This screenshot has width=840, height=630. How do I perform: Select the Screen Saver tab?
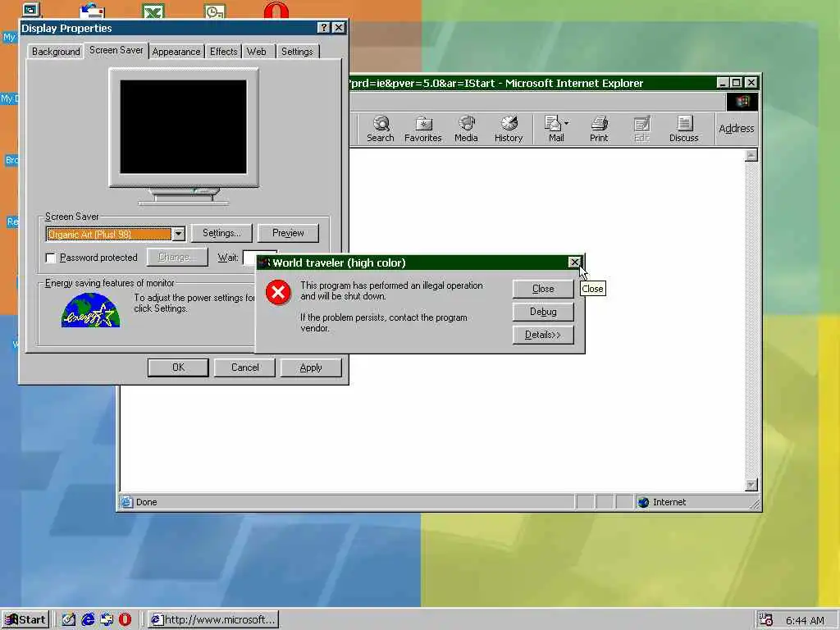(x=116, y=50)
